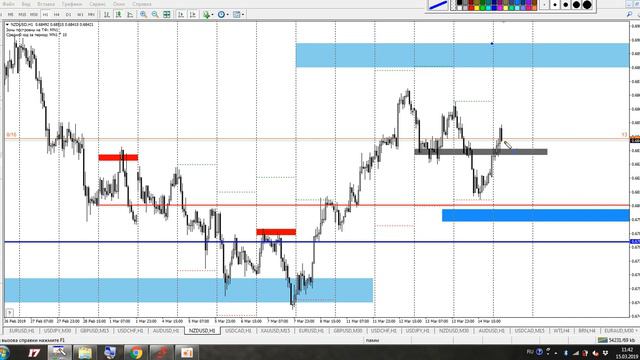The image size is (640, 360).
Task: Switch to the WTI,H4 chart tab
Action: point(561,331)
